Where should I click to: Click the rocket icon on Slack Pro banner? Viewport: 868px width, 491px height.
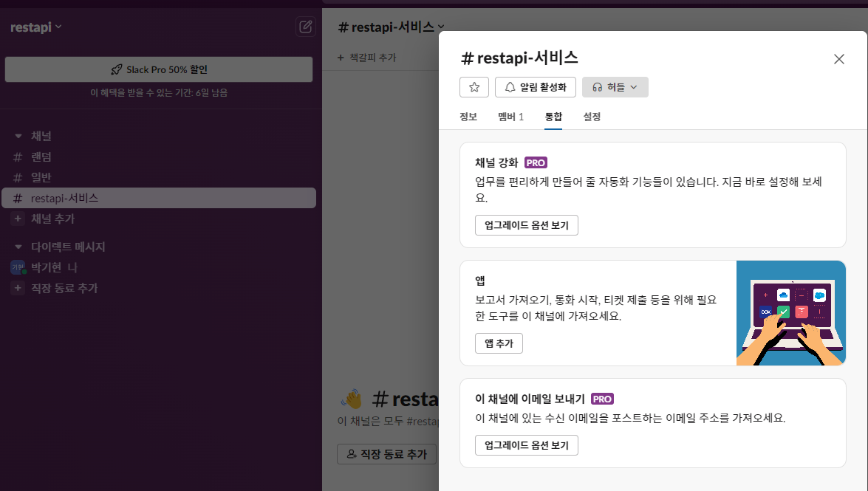click(116, 69)
